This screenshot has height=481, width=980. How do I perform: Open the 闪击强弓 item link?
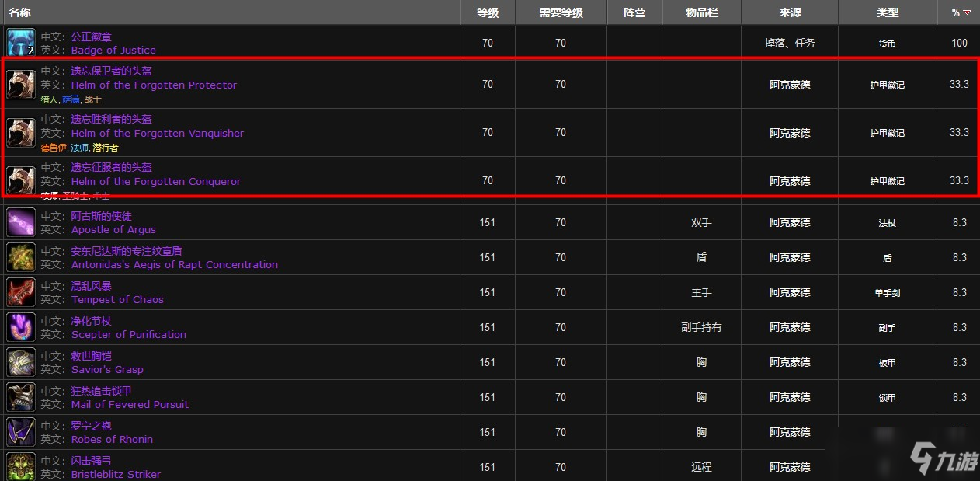tap(92, 460)
